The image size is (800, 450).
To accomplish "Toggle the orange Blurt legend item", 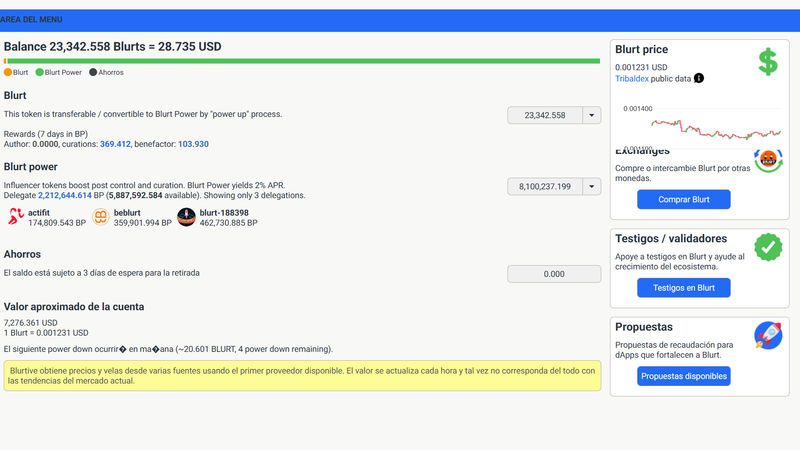I will pos(17,72).
